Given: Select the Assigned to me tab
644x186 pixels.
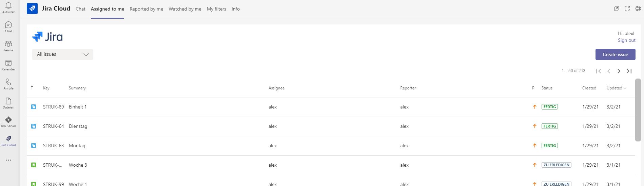Looking at the screenshot, I should (108, 9).
